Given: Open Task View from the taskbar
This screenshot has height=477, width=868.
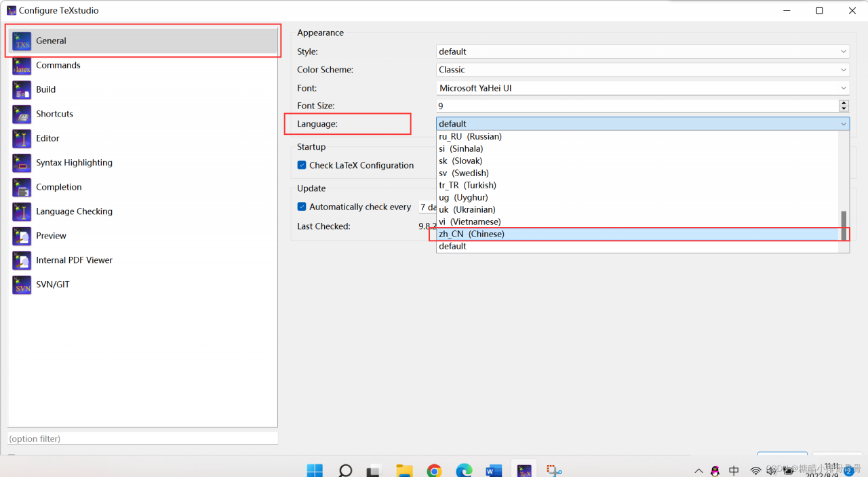Looking at the screenshot, I should pyautogui.click(x=374, y=470).
